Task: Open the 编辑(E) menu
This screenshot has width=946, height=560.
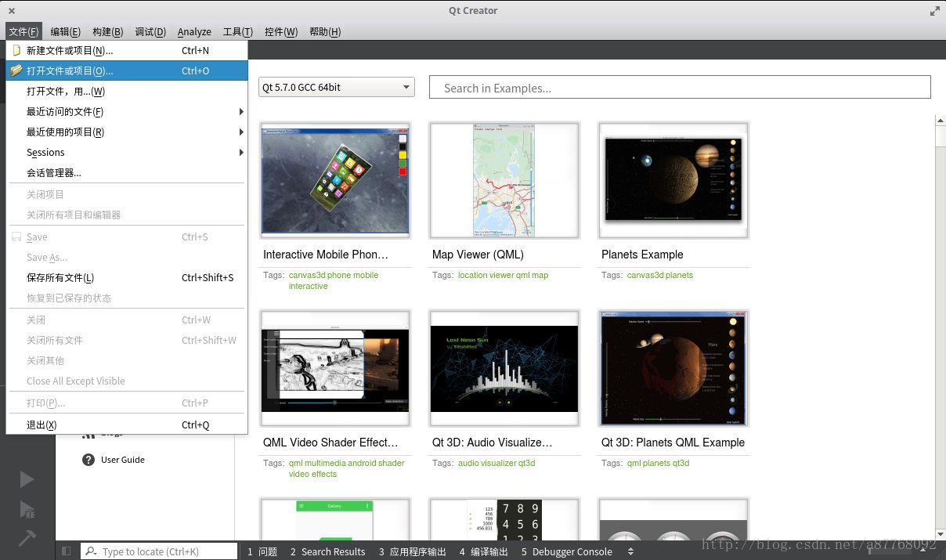Action: pyautogui.click(x=65, y=31)
